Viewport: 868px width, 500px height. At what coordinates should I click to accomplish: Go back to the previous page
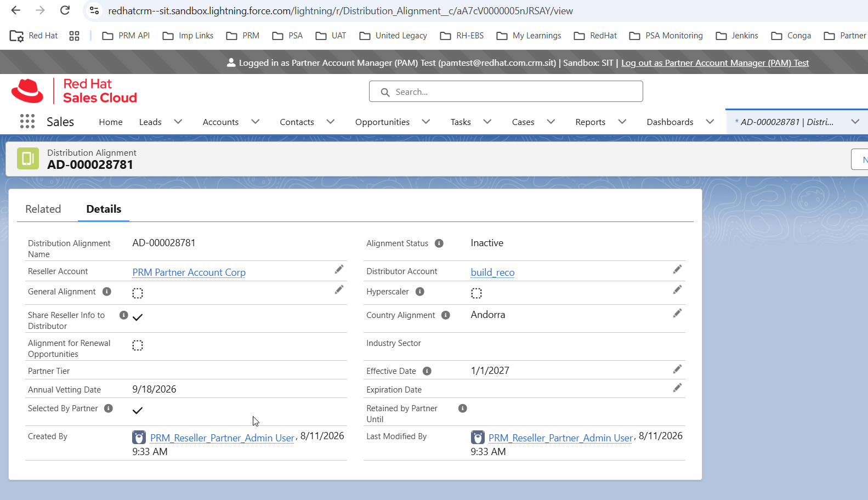tap(16, 10)
